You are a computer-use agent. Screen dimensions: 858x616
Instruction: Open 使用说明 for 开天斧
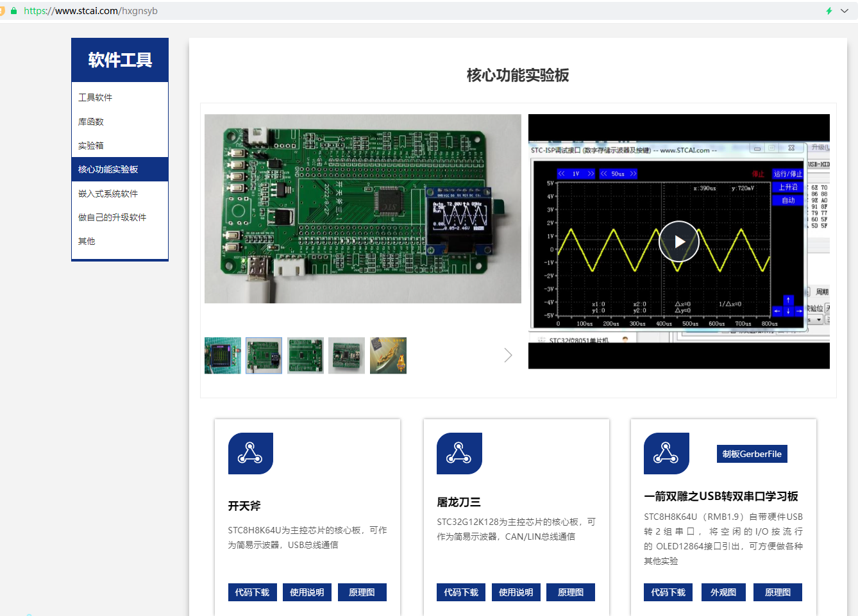[307, 592]
